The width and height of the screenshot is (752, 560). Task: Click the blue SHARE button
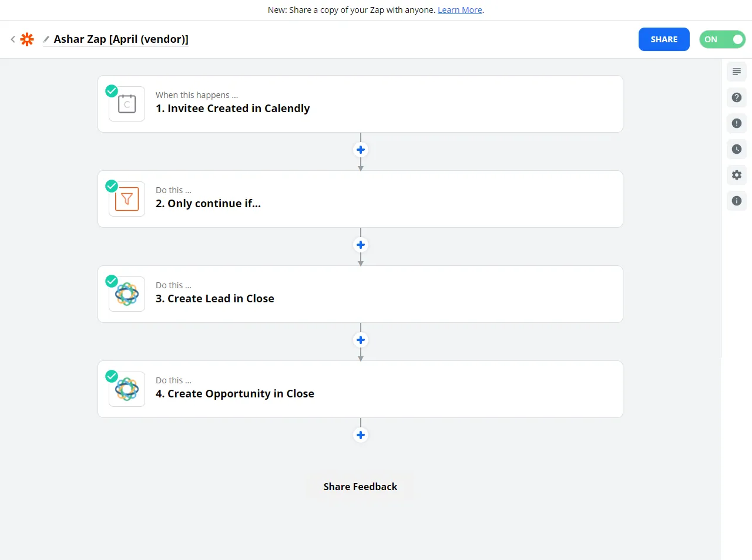pyautogui.click(x=664, y=39)
